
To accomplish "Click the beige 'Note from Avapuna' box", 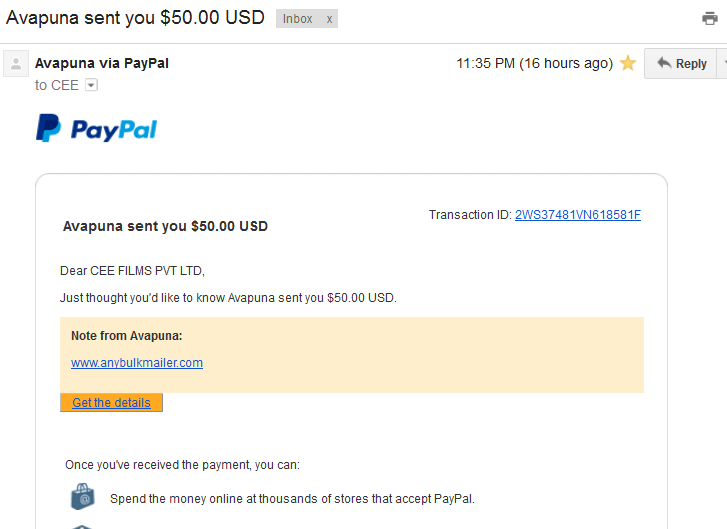I will coord(352,355).
